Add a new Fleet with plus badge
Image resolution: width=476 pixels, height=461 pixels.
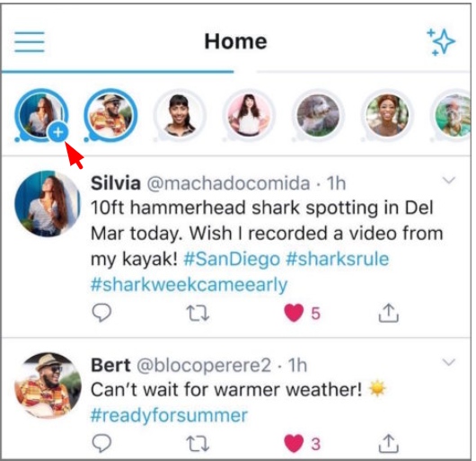[58, 132]
